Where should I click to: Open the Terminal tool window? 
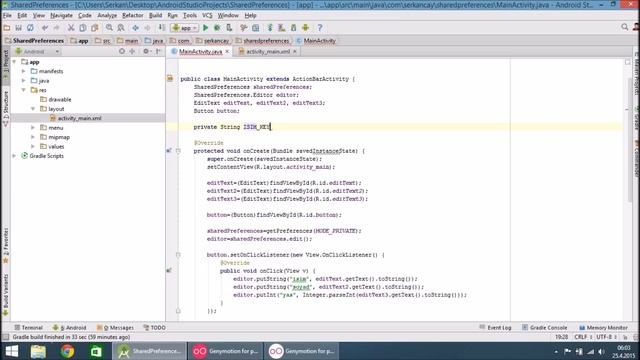[x=28, y=327]
